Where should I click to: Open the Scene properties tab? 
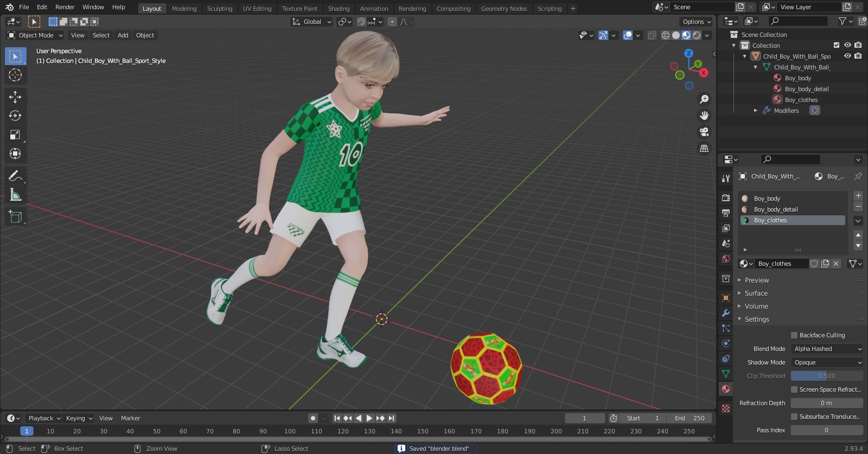[x=726, y=244]
